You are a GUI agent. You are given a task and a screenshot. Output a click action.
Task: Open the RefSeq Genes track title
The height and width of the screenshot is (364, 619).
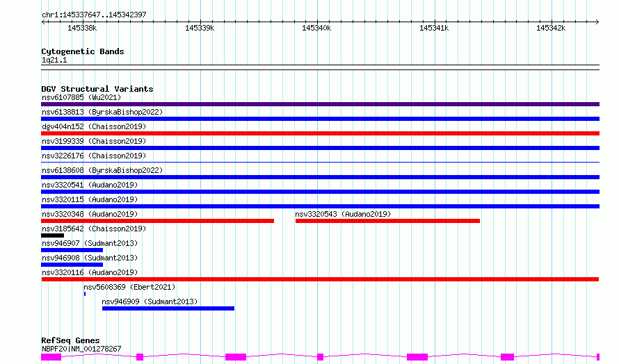coord(70,341)
